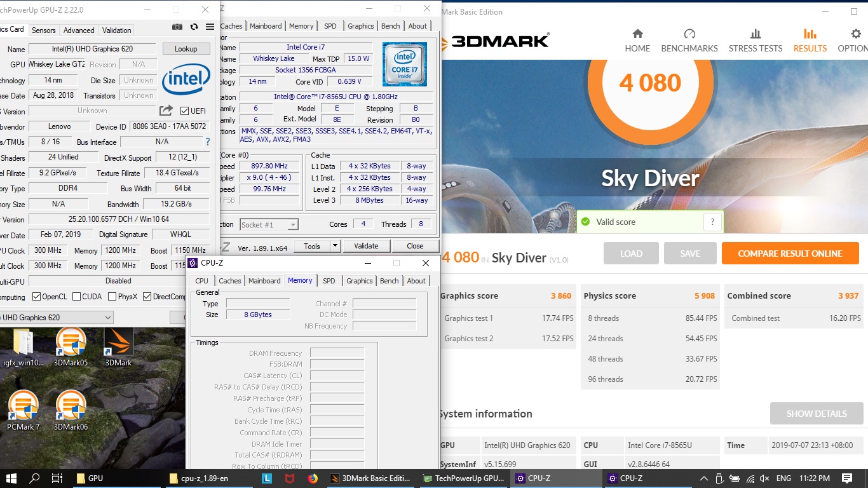Take a GPU-Z screenshot with camera icon
Screen dimensions: 868x488
(x=177, y=27)
